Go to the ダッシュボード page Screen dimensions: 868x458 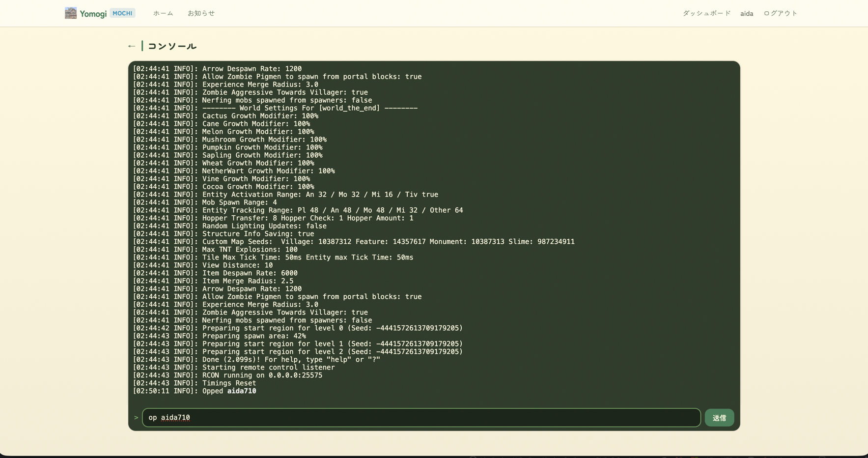tap(706, 13)
